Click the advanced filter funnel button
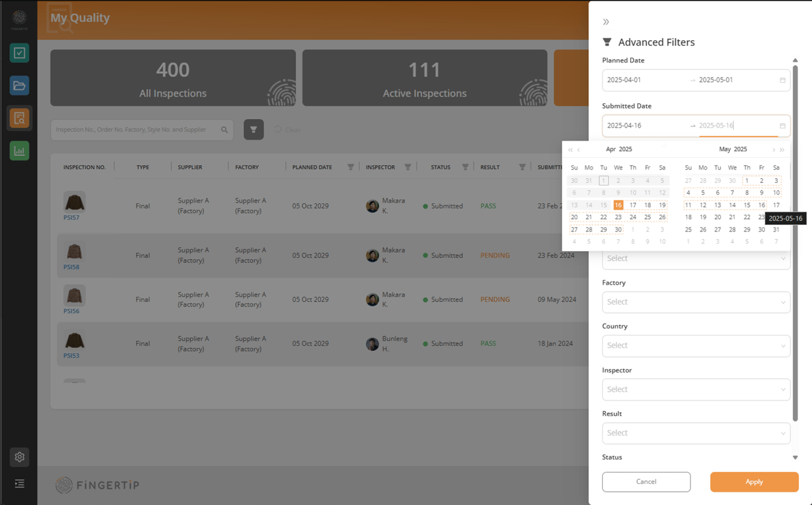 pos(254,130)
